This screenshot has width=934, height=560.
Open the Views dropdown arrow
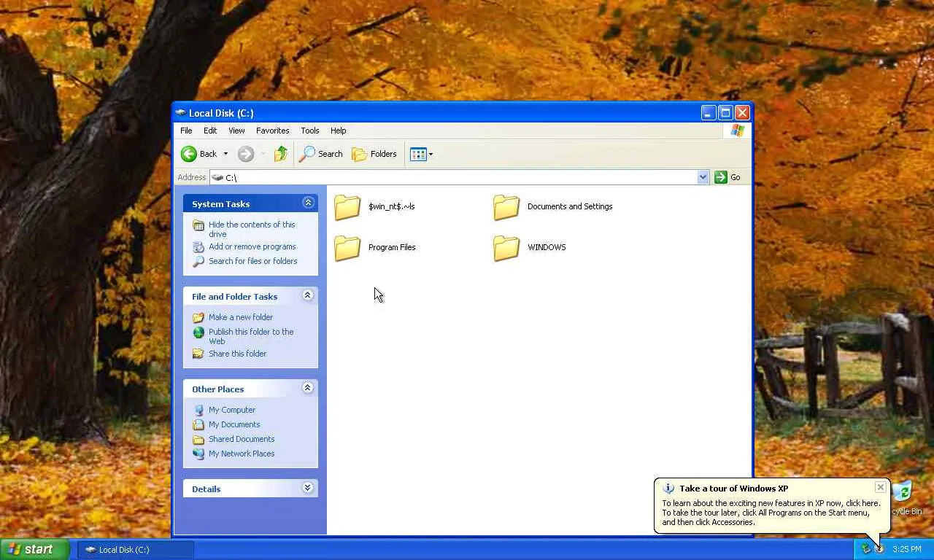(x=431, y=154)
